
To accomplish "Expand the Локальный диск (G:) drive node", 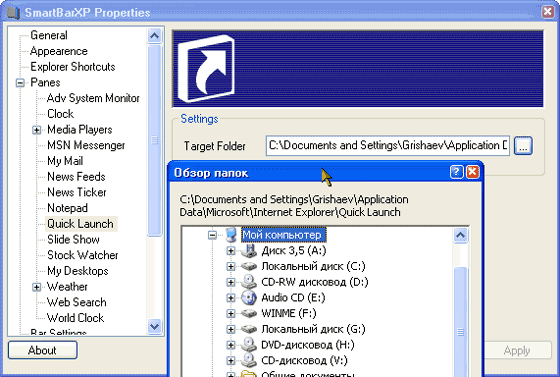I will (x=231, y=329).
